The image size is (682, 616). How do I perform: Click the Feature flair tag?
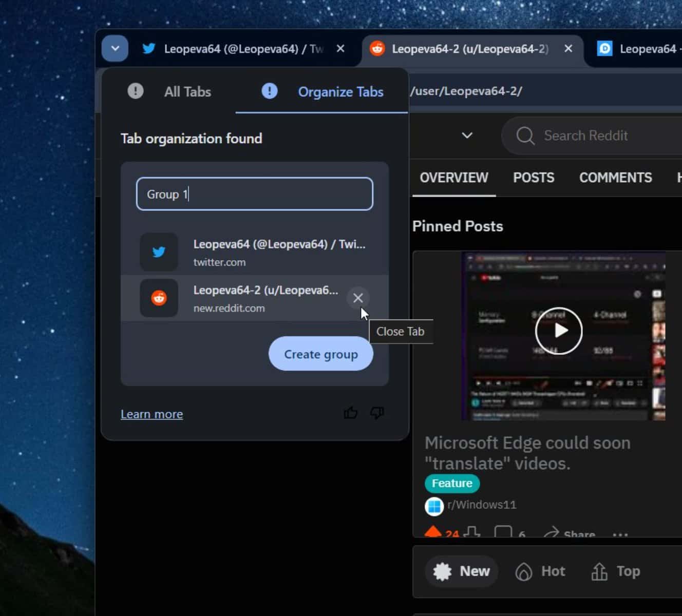[x=452, y=484]
